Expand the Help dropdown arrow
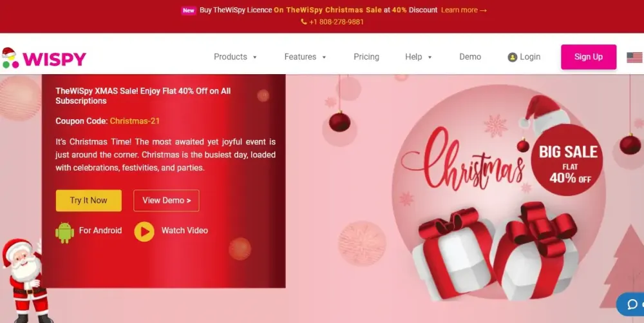644x323 pixels. (430, 57)
